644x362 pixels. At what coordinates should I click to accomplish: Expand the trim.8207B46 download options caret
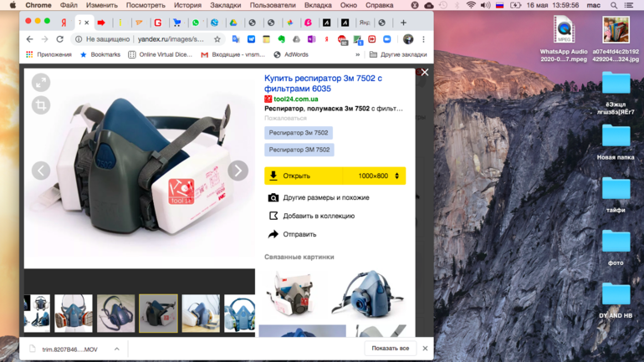tap(117, 349)
